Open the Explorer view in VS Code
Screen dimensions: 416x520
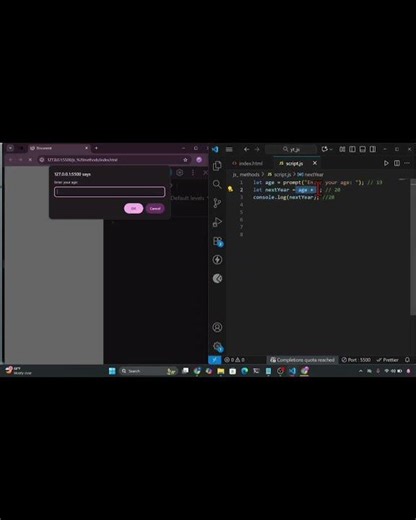[217, 166]
